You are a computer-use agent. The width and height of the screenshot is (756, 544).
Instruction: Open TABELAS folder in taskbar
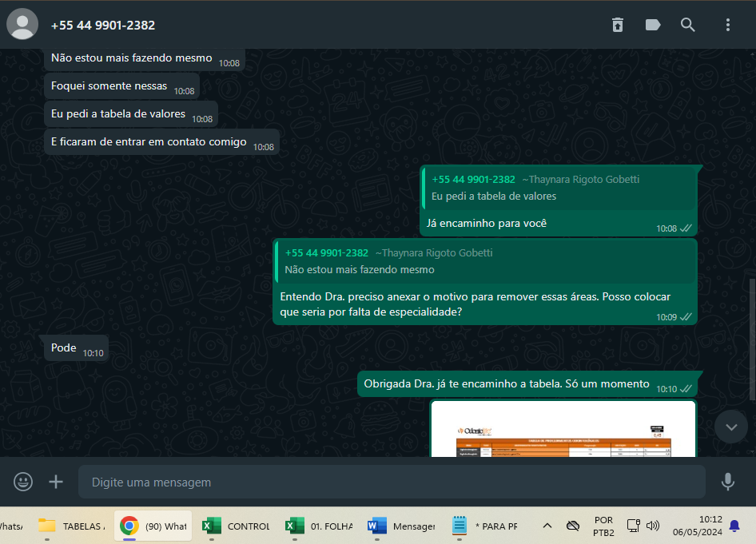click(72, 526)
